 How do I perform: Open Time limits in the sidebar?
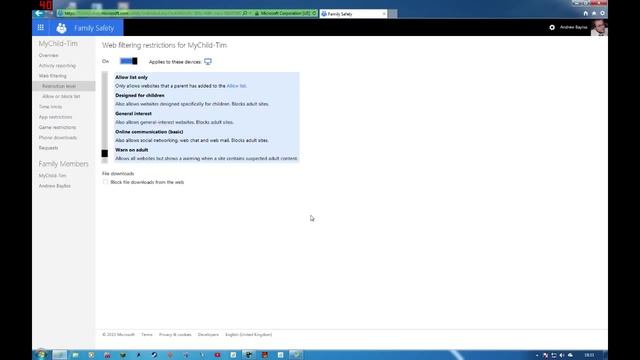pos(50,107)
